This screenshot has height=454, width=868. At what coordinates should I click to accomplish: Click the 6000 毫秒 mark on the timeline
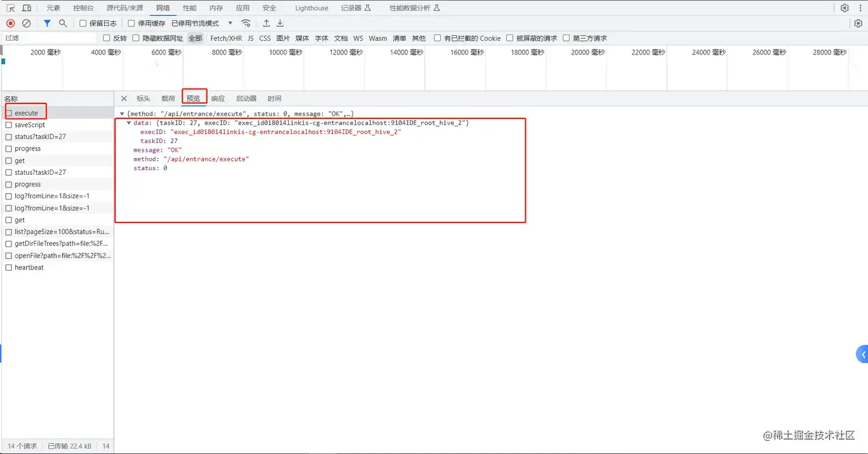(x=166, y=52)
